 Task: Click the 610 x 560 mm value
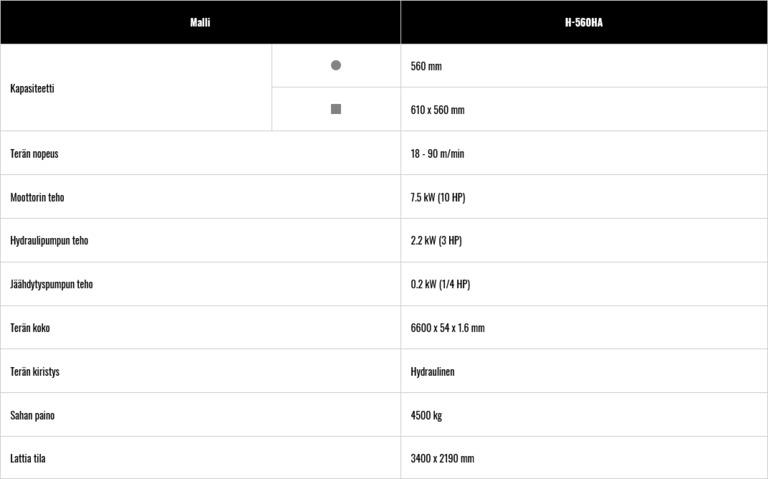tap(437, 110)
